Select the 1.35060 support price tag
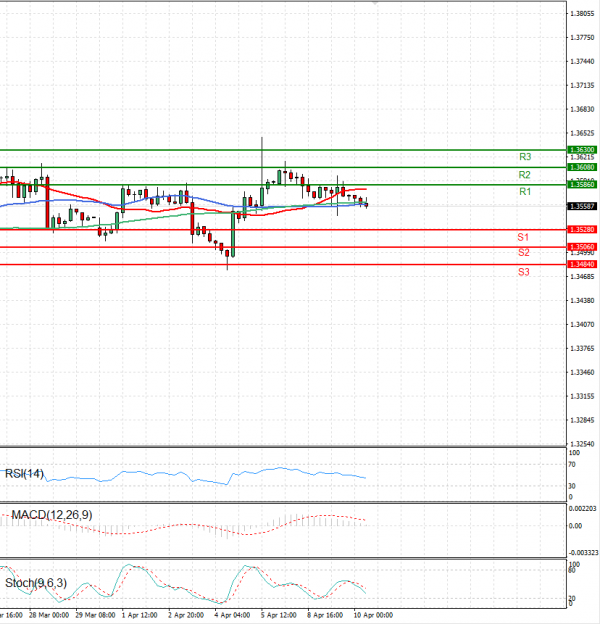Image resolution: width=600 pixels, height=624 pixels. point(582,247)
